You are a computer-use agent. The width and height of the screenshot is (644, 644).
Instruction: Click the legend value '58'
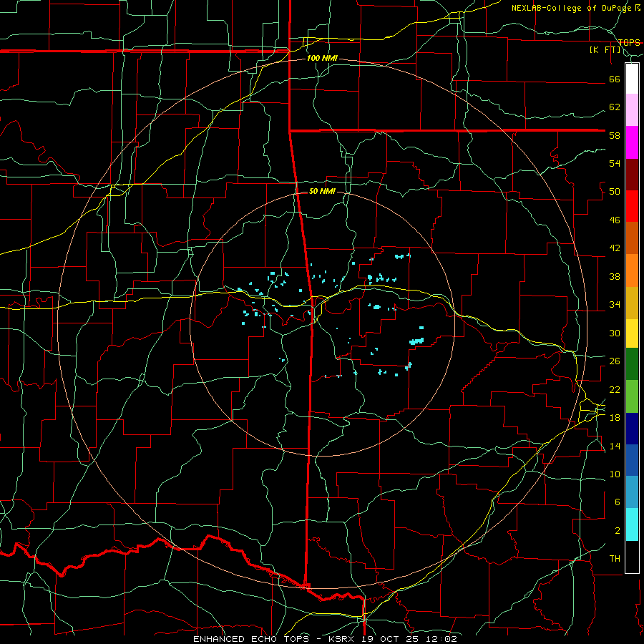pos(615,135)
